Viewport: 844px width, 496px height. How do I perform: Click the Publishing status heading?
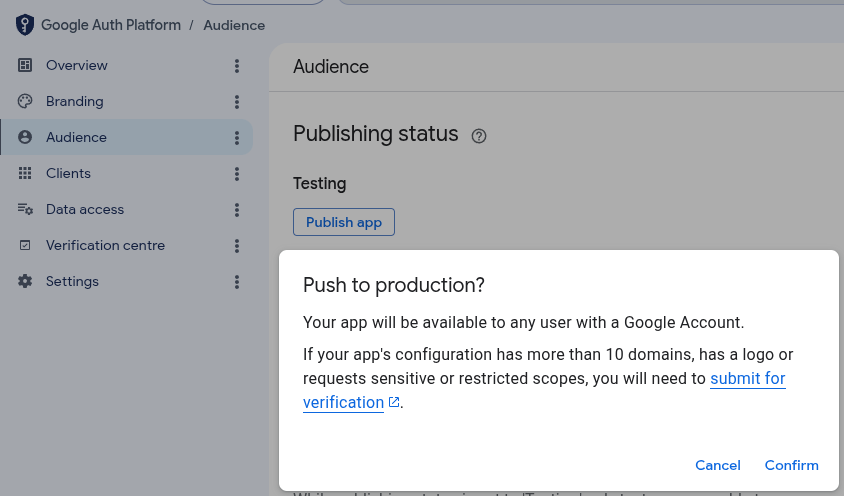click(376, 134)
